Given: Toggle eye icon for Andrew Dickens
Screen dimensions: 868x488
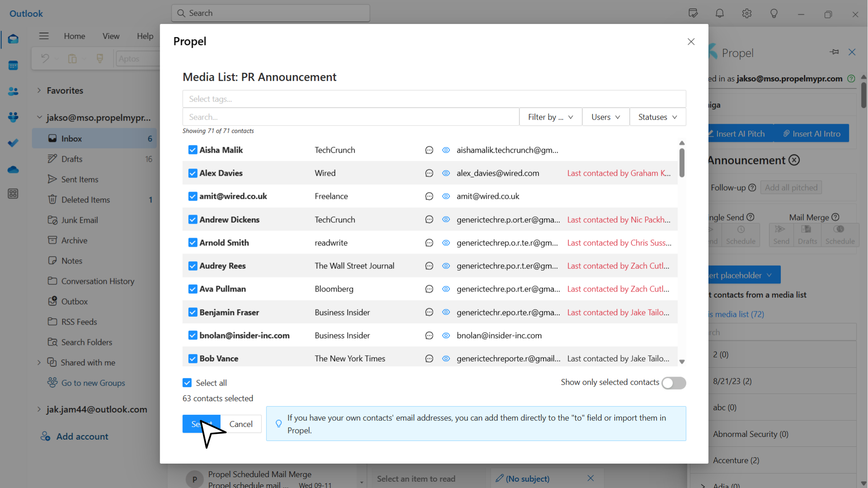Looking at the screenshot, I should (x=446, y=220).
